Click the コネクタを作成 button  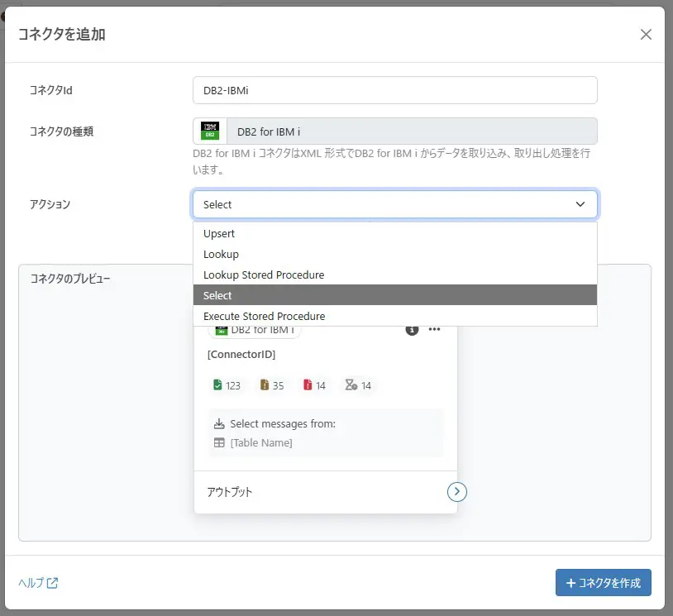click(603, 583)
